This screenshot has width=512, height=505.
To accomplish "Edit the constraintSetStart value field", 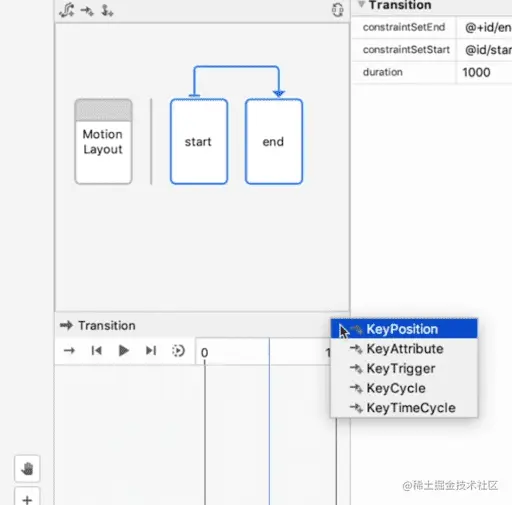I will (484, 50).
